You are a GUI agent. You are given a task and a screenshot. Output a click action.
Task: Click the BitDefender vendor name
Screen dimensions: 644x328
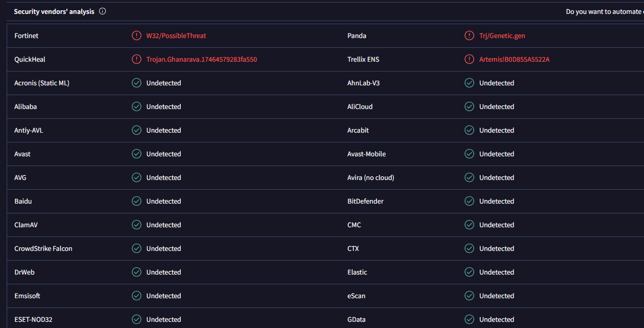[x=366, y=201]
